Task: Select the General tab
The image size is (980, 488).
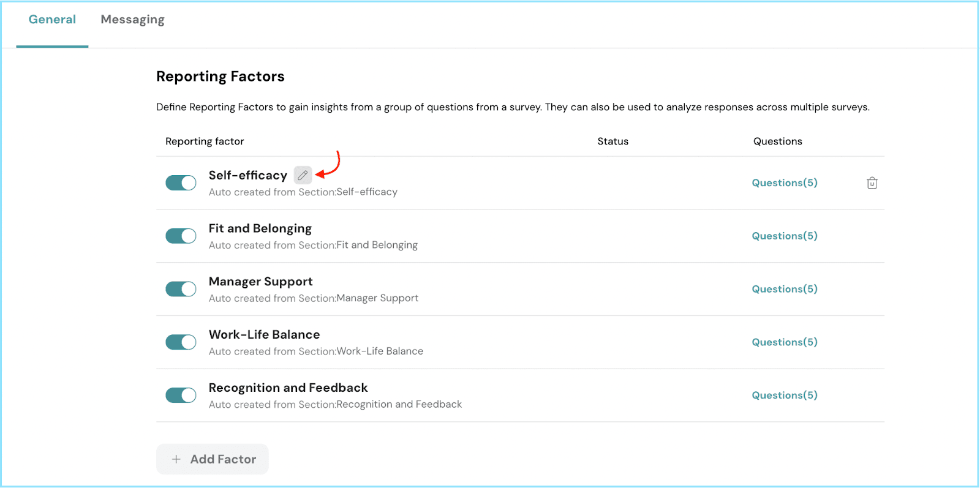Action: pyautogui.click(x=52, y=20)
